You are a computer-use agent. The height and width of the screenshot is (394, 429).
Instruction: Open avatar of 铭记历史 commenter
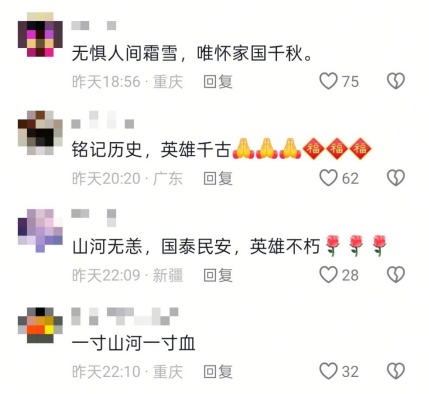[x=40, y=133]
